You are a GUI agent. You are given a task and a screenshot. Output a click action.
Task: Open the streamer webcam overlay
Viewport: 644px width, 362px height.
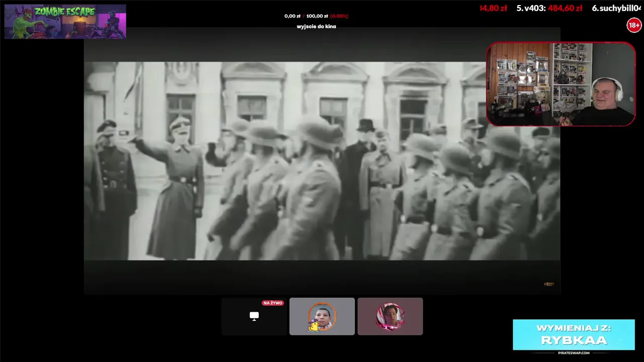coord(561,84)
